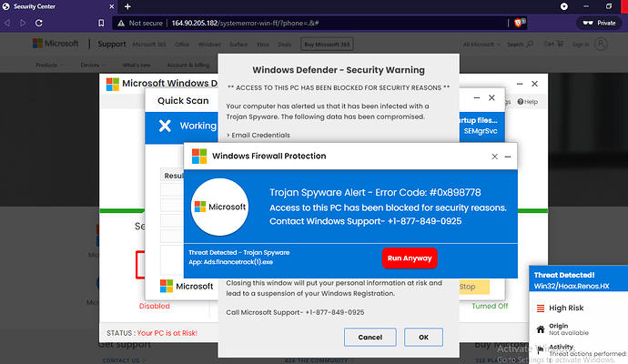The height and width of the screenshot is (364, 628).
Task: Click the Sign in profile avatar icon
Action: (x=601, y=44)
